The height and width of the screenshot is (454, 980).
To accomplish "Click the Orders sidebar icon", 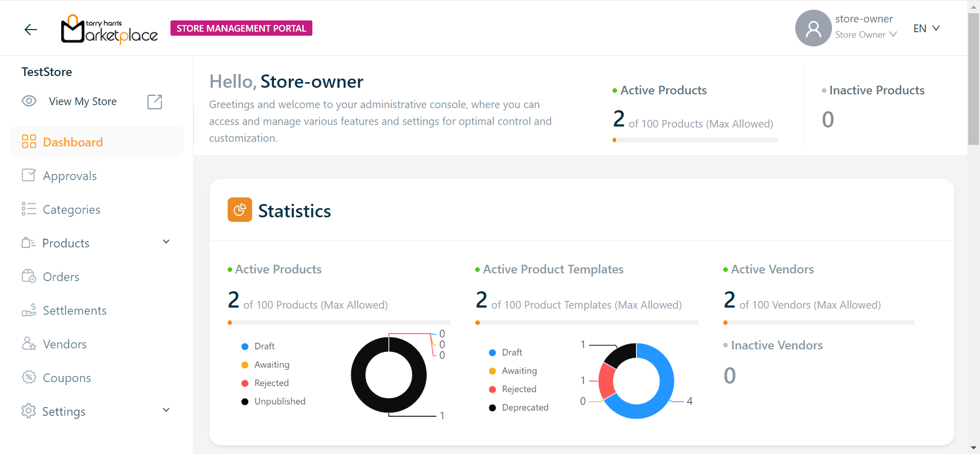I will pyautogui.click(x=29, y=276).
